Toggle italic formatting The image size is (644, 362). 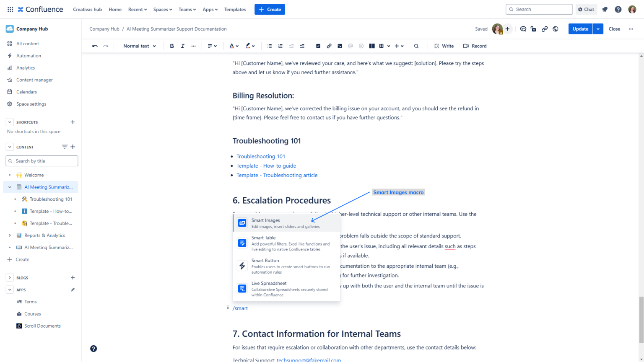[x=182, y=46]
